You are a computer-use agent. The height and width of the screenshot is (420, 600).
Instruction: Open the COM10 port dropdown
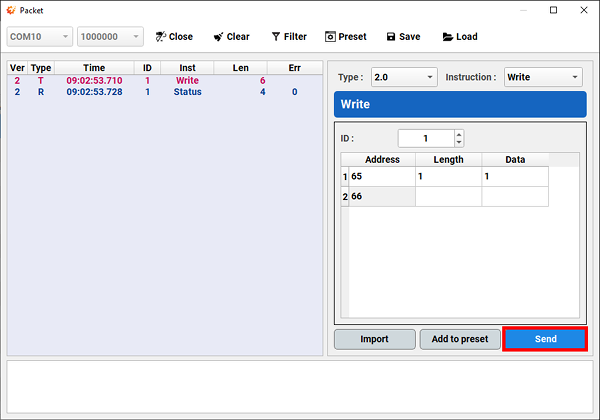point(40,37)
